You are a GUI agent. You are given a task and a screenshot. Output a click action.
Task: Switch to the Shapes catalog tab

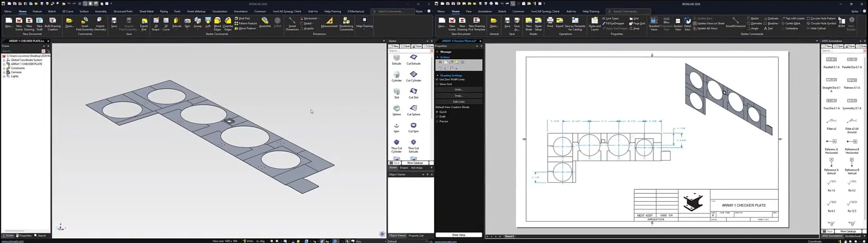coord(404,168)
